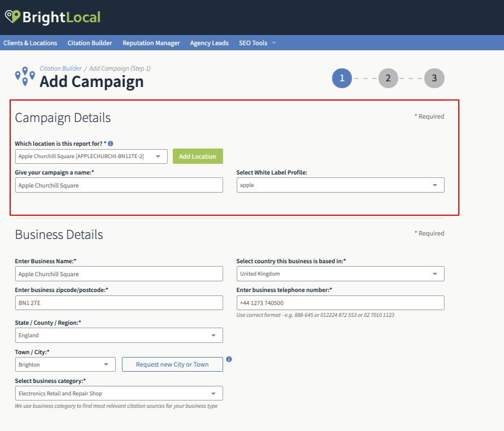
Task: Open Citation Builder menu item
Action: (x=90, y=43)
